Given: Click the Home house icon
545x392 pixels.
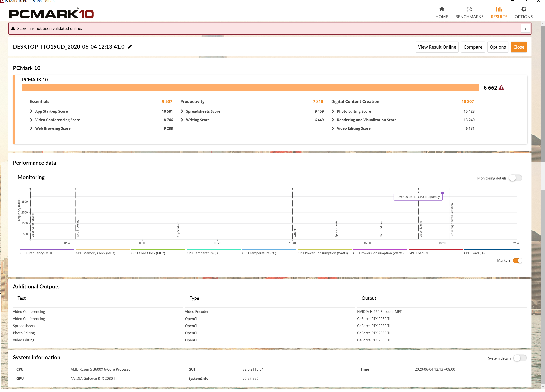Looking at the screenshot, I should click(441, 9).
